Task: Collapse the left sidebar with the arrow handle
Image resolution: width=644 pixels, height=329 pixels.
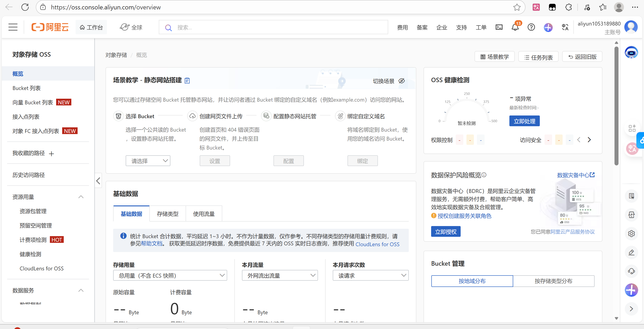Action: pos(98,180)
